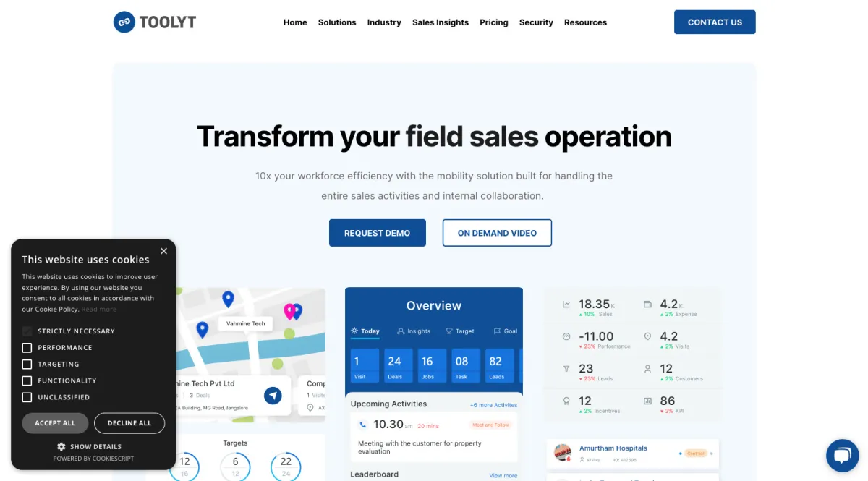Switch to the Insights tab in Overview
The image size is (868, 481).
pos(414,331)
